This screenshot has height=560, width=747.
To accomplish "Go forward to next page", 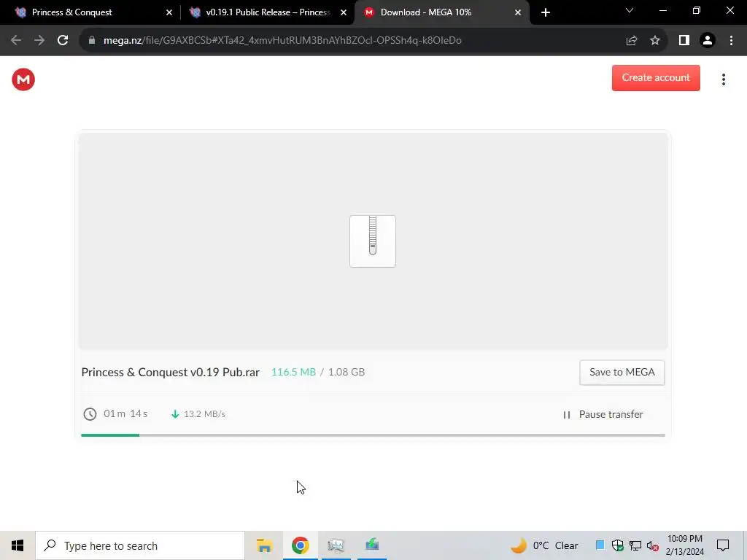I will pos(39,41).
